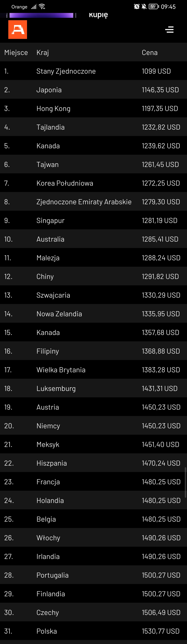The width and height of the screenshot is (187, 644).
Task: Tap the battery level indicator
Action: (153, 7)
